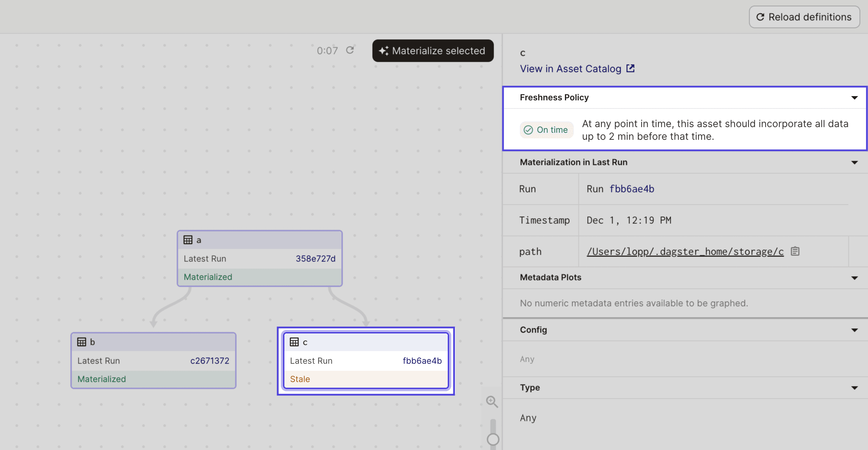Viewport: 868px width, 450px height.
Task: Select asset node c header
Action: click(x=366, y=342)
